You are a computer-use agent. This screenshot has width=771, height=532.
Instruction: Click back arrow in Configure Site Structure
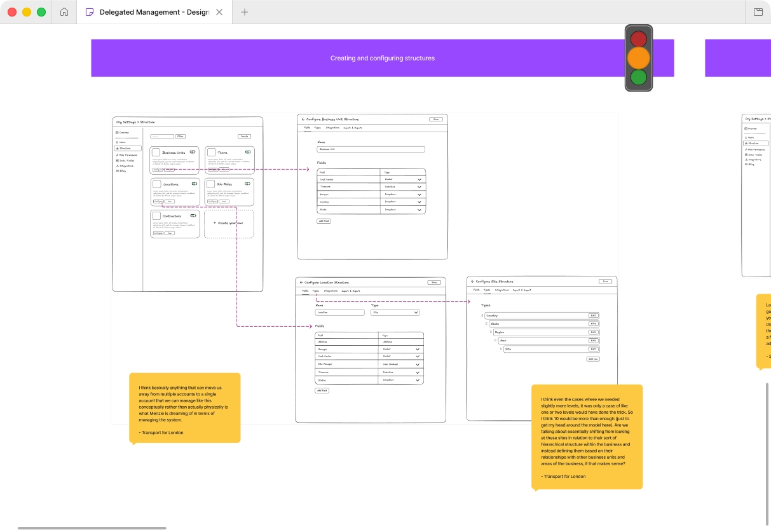pyautogui.click(x=473, y=282)
